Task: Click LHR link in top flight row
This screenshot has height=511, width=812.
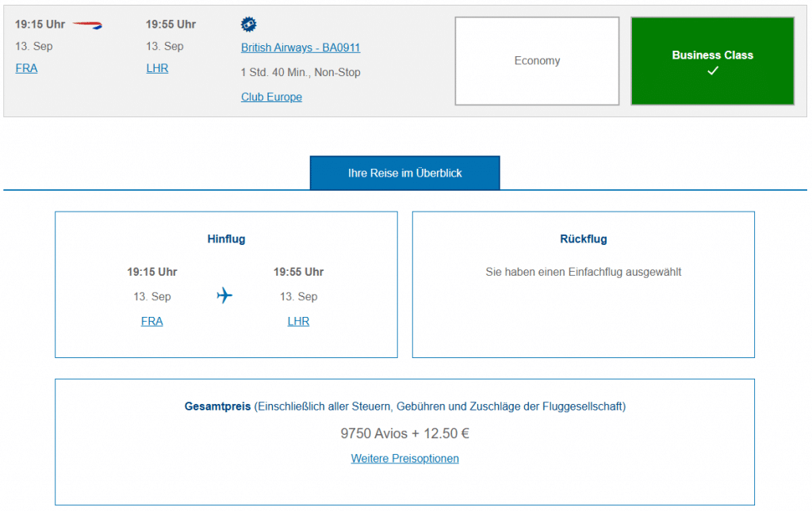Action: point(157,68)
